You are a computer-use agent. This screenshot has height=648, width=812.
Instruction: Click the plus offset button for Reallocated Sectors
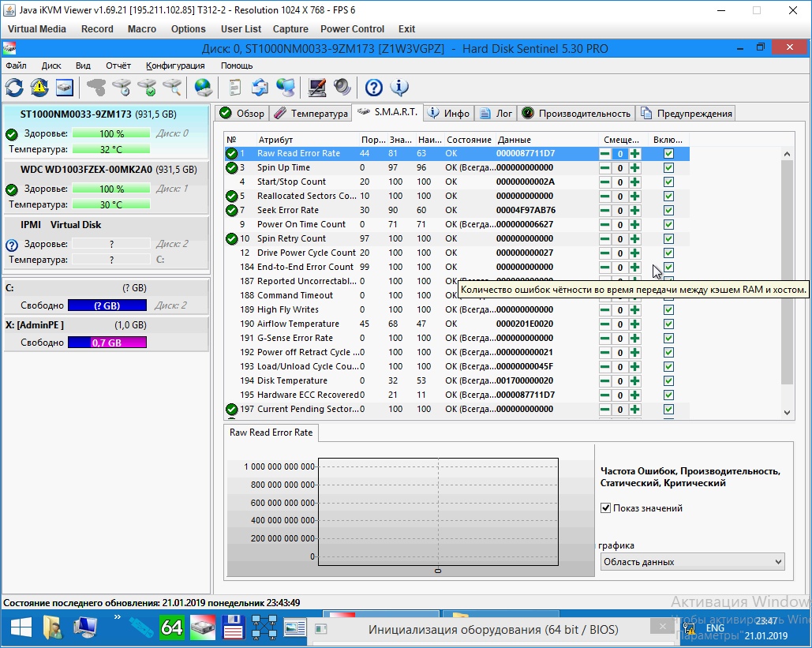pos(635,197)
